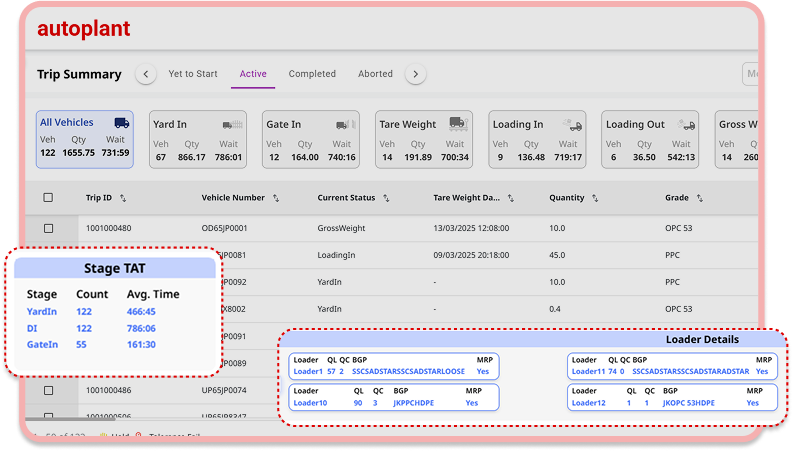Toggle the select-all checkbox in table header
This screenshot has height=451, width=793.
pyautogui.click(x=48, y=198)
